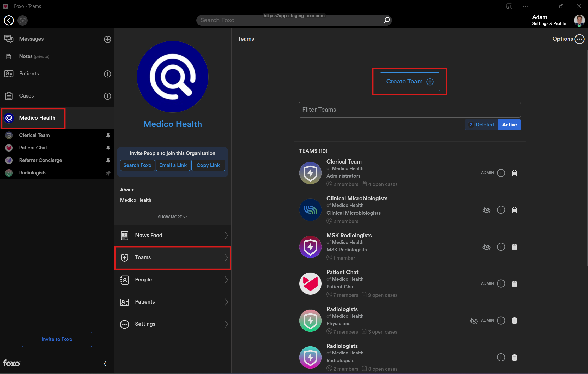The image size is (588, 374).
Task: Open the Clinical Microbiologists team name
Action: 357,198
